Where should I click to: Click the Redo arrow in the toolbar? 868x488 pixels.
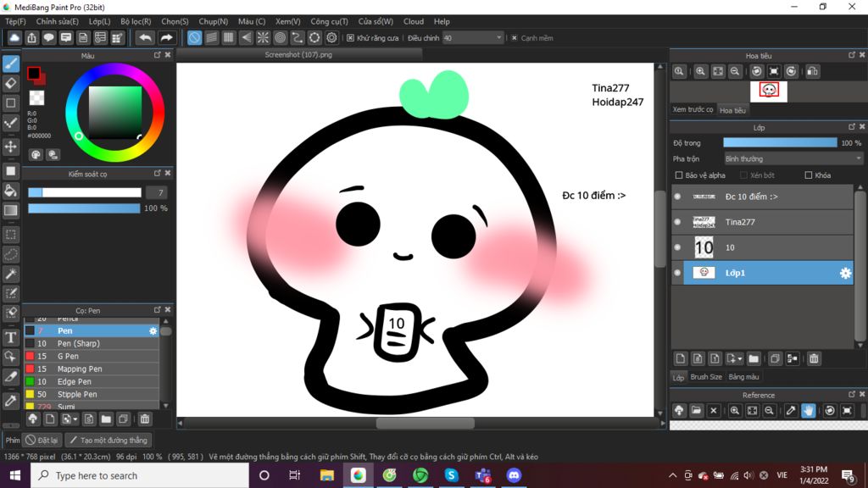(x=166, y=37)
